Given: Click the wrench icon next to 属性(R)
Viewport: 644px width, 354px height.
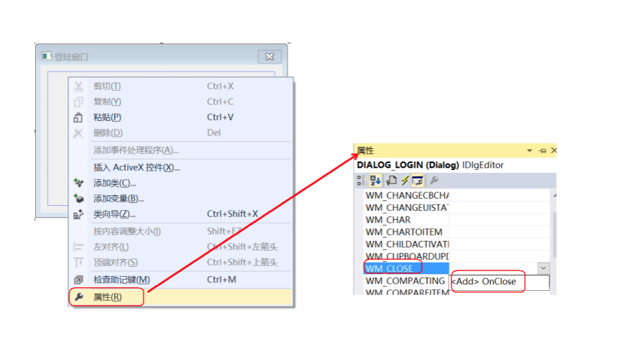Looking at the screenshot, I should (79, 297).
